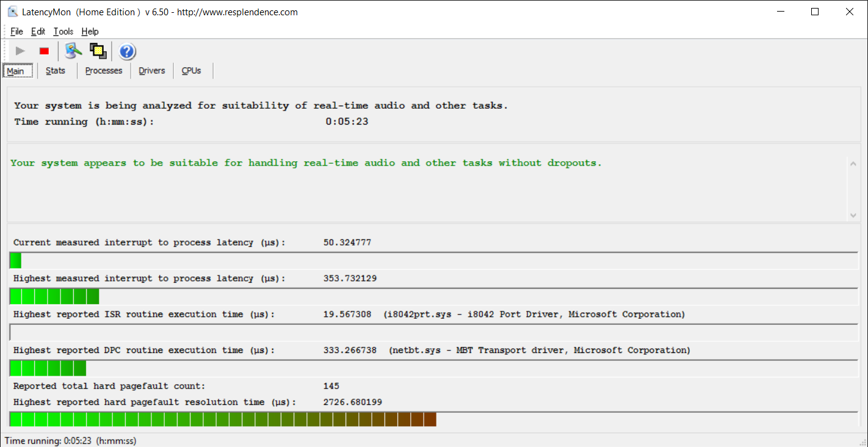This screenshot has width=868, height=447.
Task: Switch to the CPUs tab
Action: point(191,71)
